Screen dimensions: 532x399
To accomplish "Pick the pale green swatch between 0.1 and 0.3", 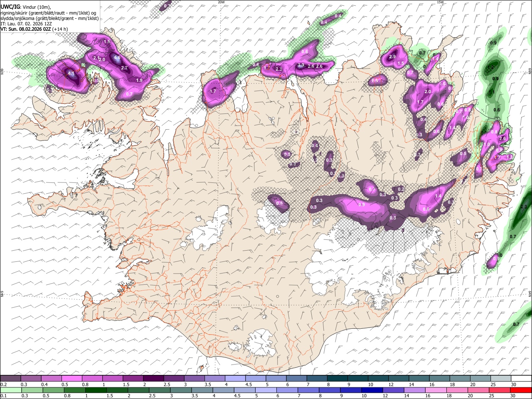I will (10, 390).
